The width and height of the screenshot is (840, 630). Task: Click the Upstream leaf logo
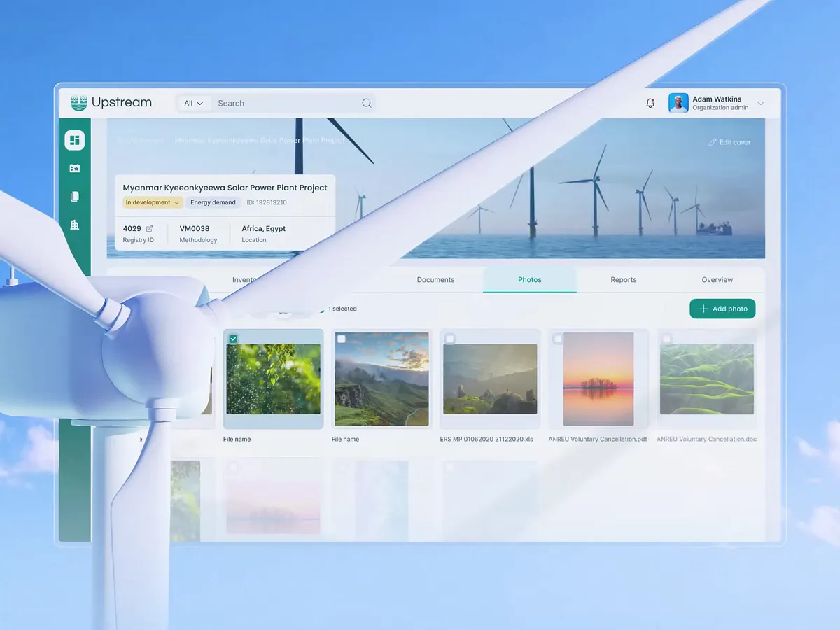(79, 102)
